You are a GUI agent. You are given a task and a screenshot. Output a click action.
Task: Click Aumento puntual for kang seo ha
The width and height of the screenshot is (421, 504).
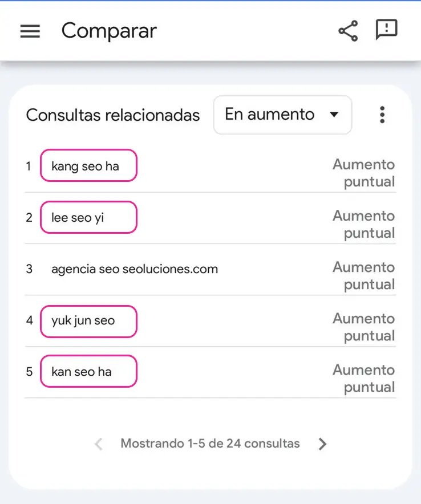tap(364, 173)
